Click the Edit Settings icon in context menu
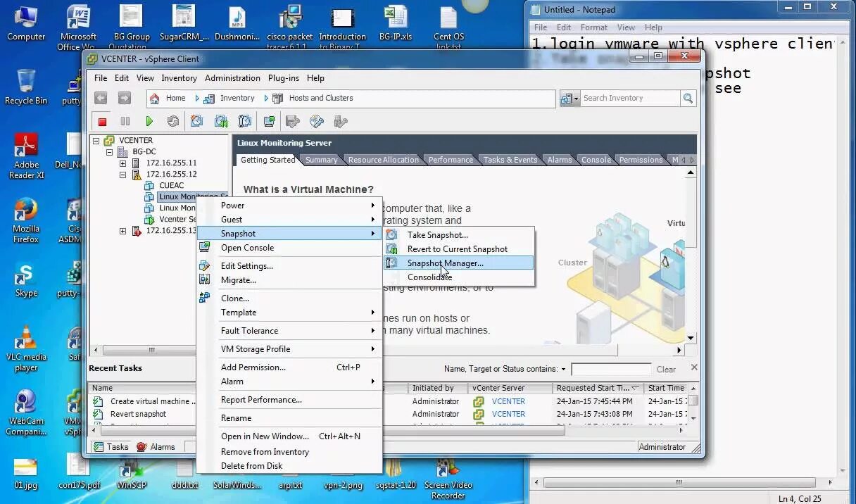The height and width of the screenshot is (504, 856). pyautogui.click(x=205, y=266)
